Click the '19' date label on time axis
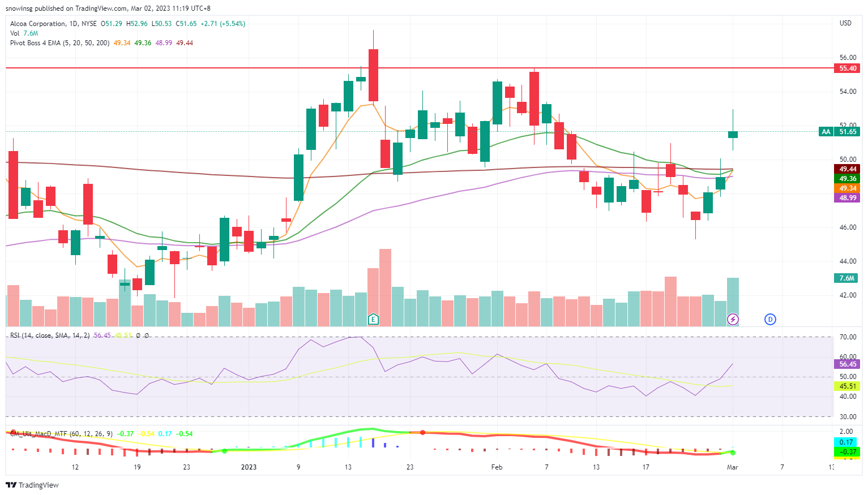 click(x=137, y=467)
